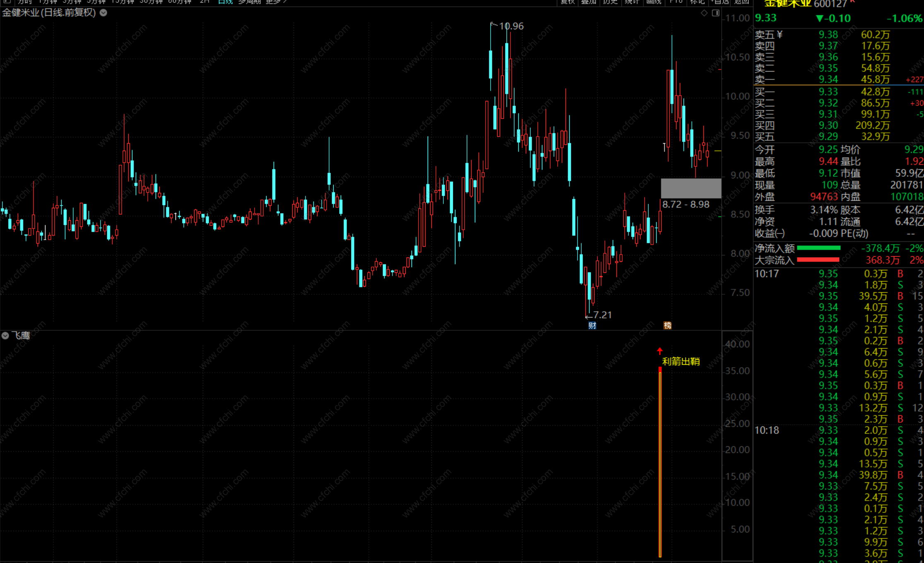924x563 pixels.
Task: Click the window icon left of period tabs
Action: pos(7,2)
